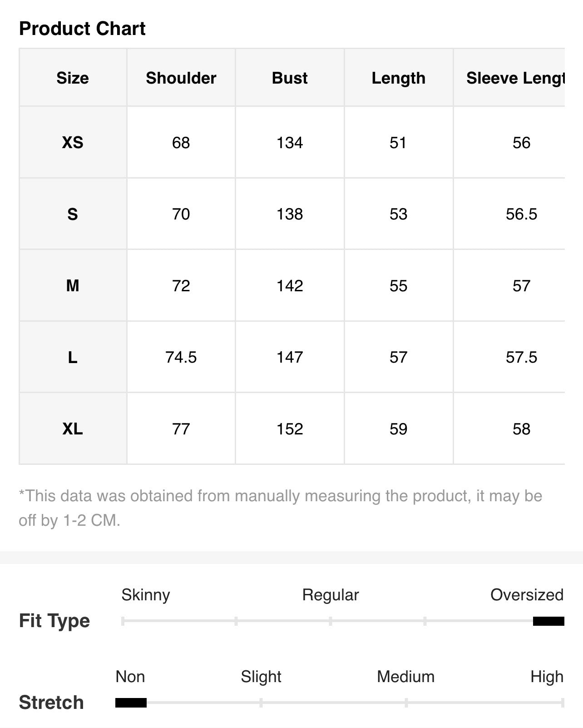583x728 pixels.
Task: Click the Product Chart heading
Action: (82, 29)
